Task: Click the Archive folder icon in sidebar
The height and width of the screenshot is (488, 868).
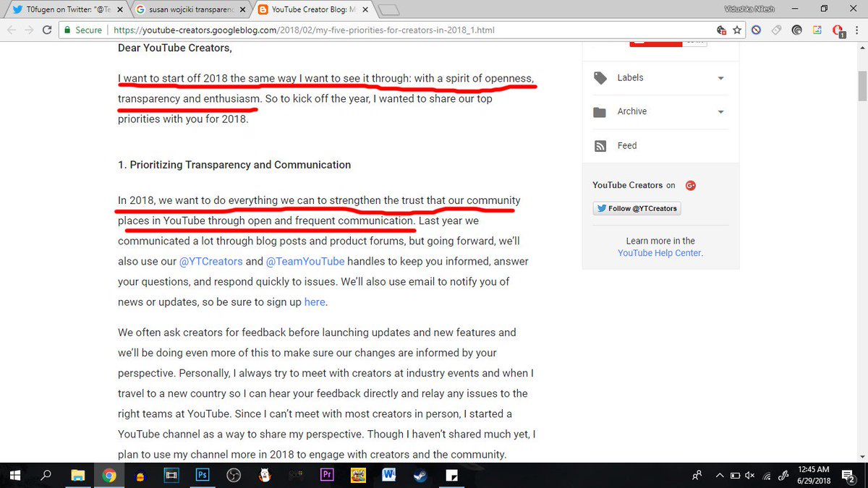Action: tap(600, 112)
